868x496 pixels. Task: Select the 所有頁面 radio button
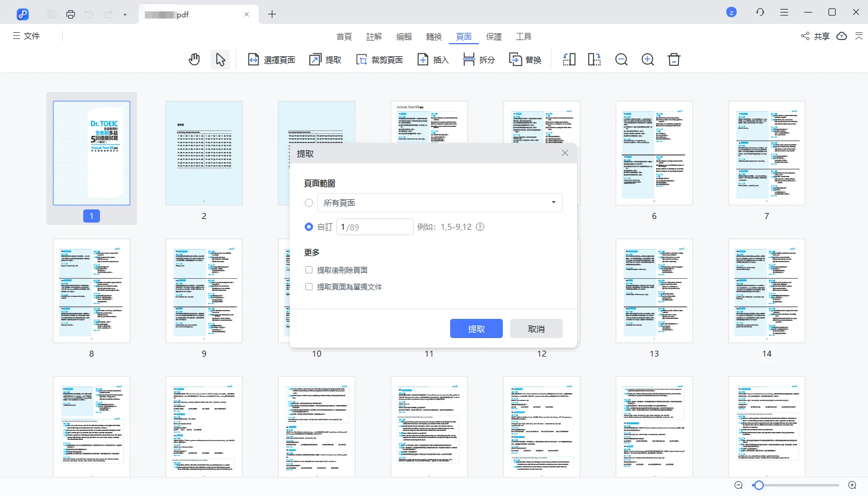(309, 203)
